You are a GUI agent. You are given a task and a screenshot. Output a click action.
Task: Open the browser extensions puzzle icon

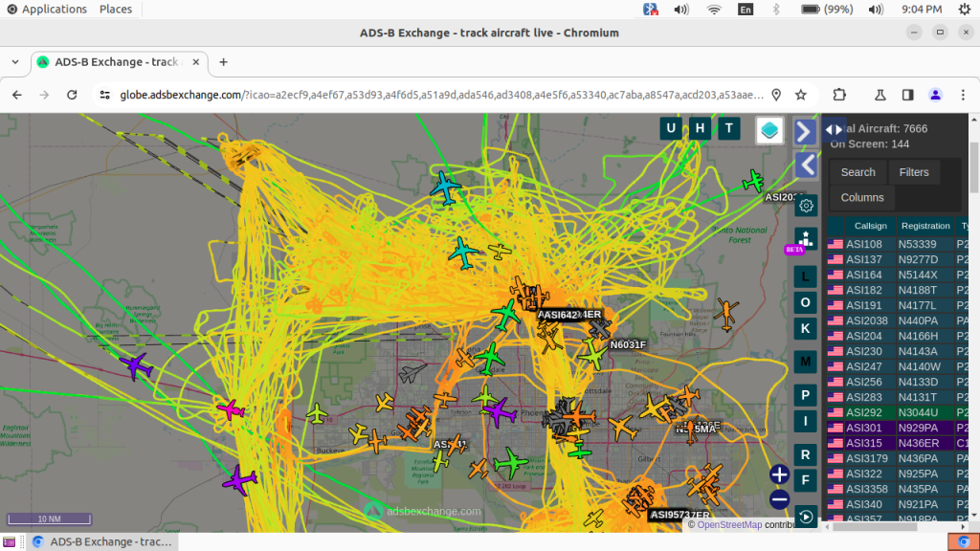point(839,95)
